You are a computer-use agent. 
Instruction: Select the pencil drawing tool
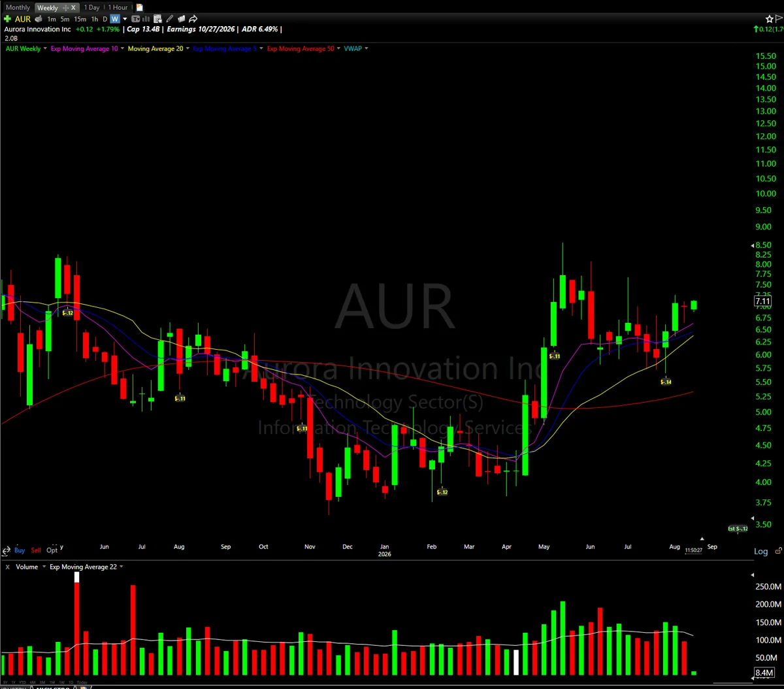(x=169, y=19)
